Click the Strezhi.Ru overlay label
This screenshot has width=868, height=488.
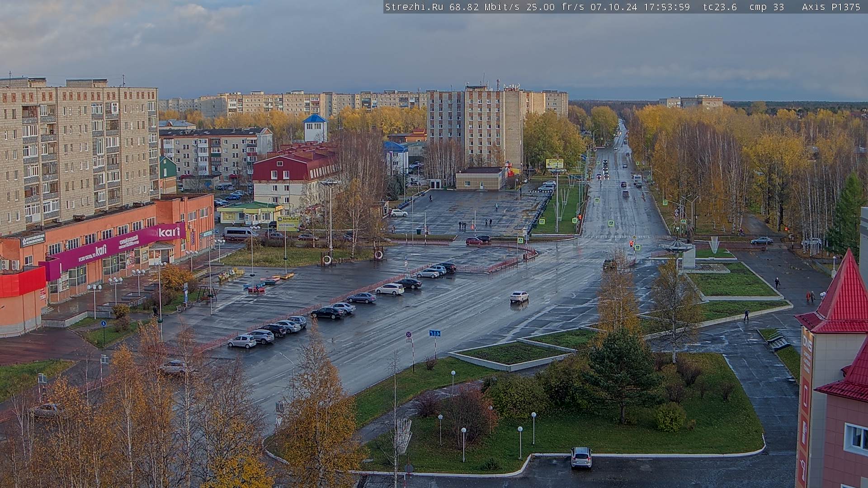click(414, 7)
